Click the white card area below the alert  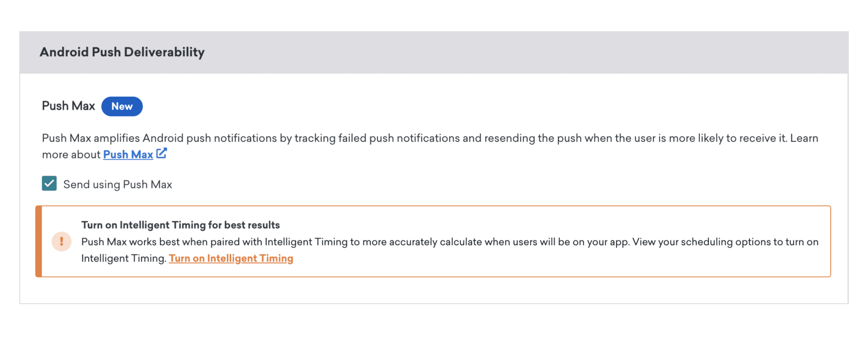click(x=434, y=290)
